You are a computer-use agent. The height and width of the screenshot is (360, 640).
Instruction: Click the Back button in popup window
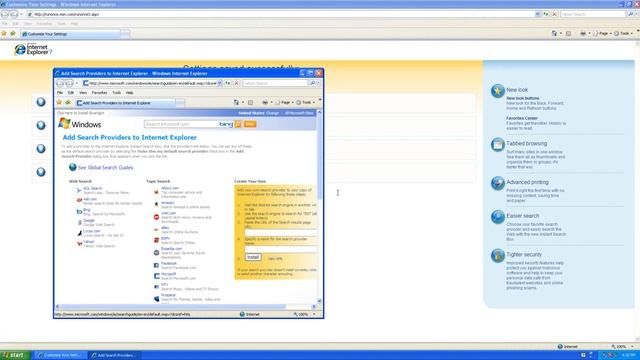coord(60,83)
